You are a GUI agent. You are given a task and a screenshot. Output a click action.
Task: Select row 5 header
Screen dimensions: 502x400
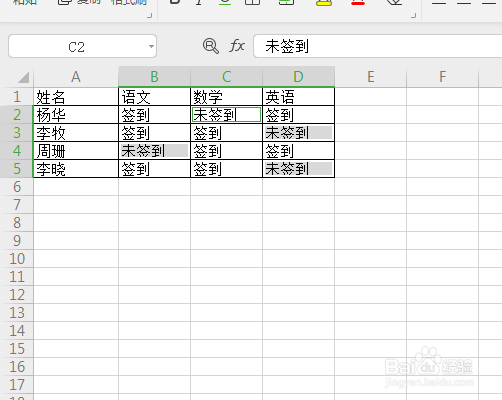point(17,169)
